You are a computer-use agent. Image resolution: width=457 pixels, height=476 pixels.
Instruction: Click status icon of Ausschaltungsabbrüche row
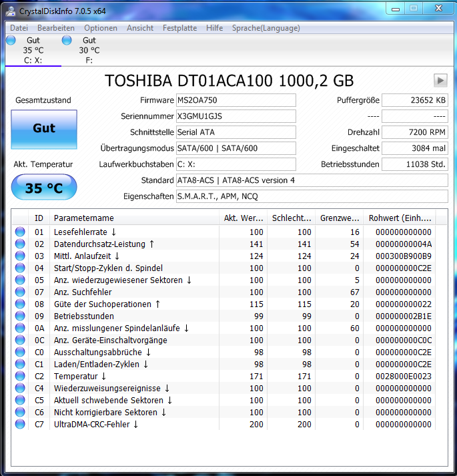20,352
